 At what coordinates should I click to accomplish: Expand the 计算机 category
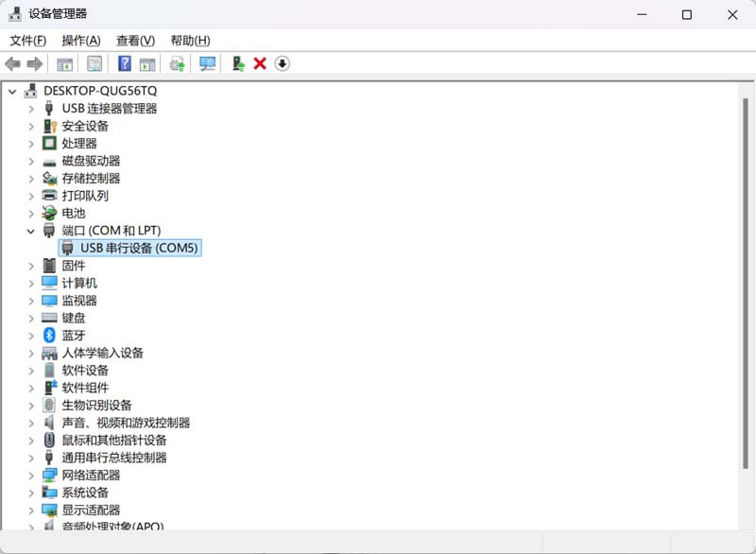tap(31, 284)
